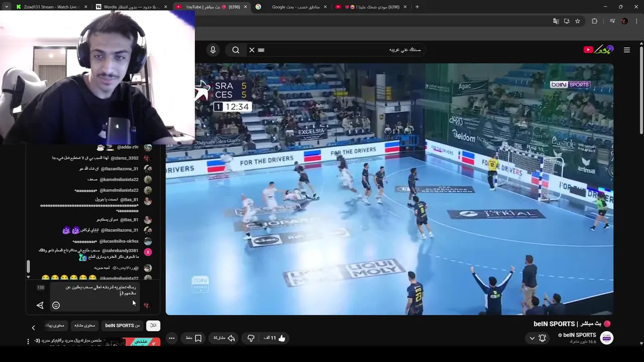The height and width of the screenshot is (362, 644).
Task: Select the 'الكل' filter chip
Action: point(153,326)
